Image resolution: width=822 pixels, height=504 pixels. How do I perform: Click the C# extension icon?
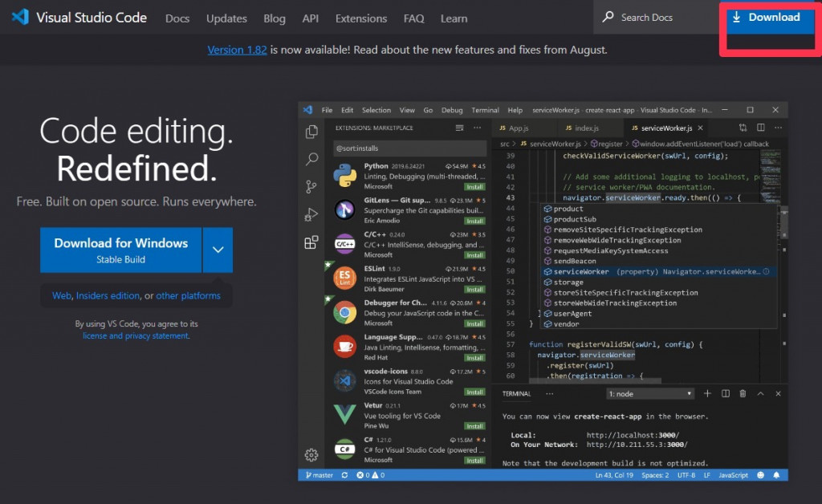coord(345,449)
